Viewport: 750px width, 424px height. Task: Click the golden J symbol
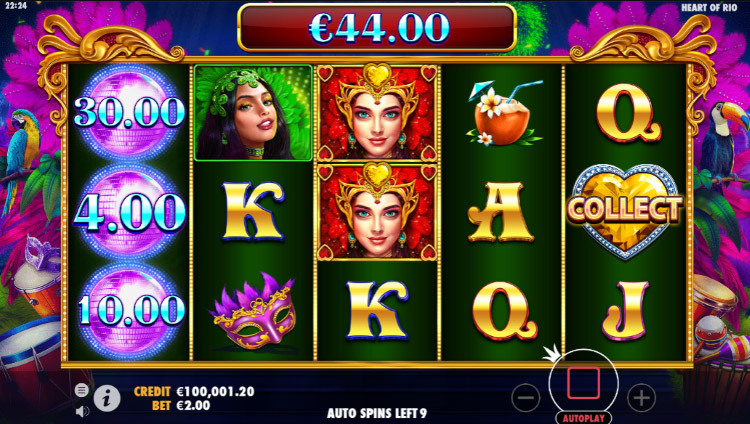coord(625,311)
